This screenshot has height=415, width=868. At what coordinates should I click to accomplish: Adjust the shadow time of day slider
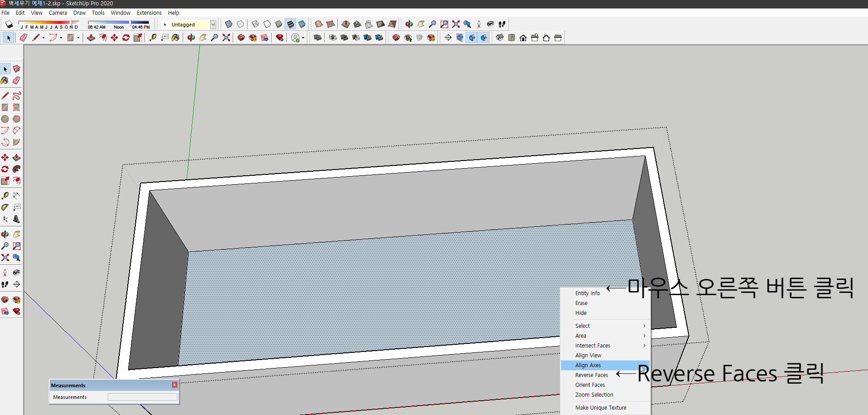click(118, 22)
